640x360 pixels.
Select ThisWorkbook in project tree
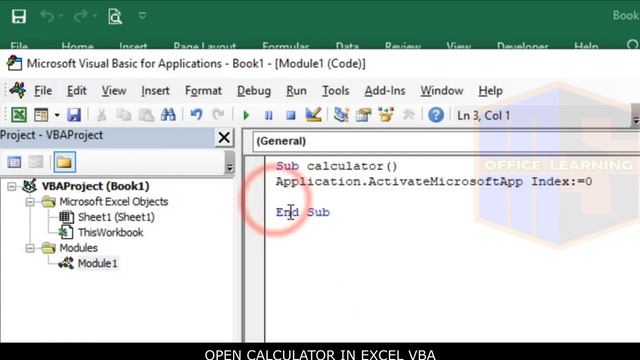coord(111,232)
